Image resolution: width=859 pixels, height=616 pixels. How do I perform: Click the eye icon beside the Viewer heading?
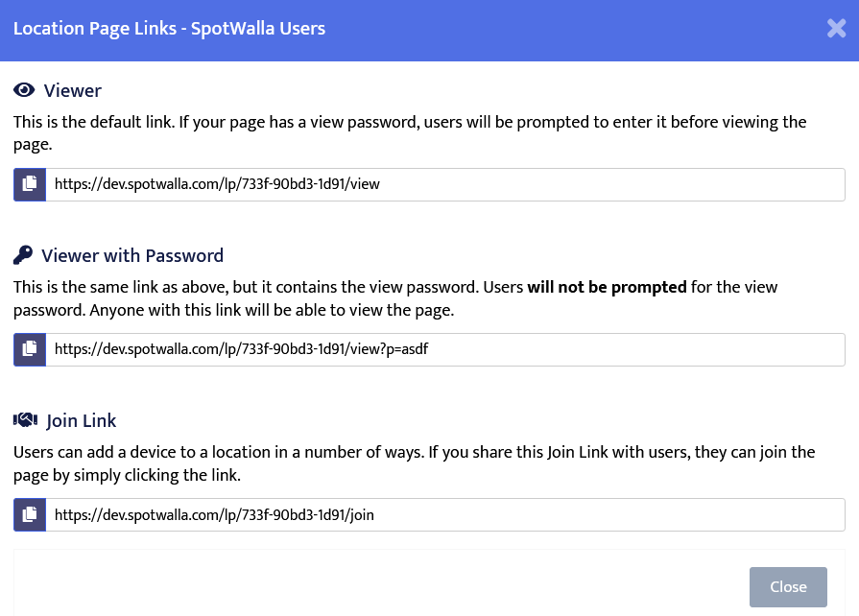click(24, 91)
